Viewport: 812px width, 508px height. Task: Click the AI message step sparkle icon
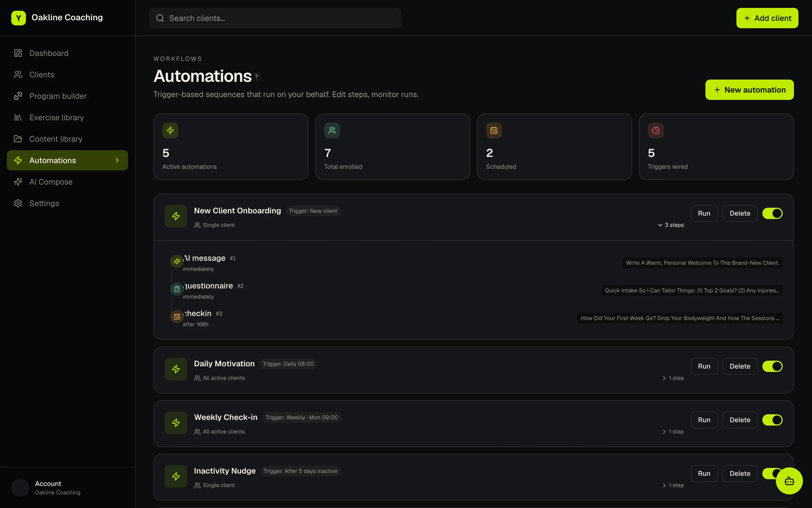177,261
